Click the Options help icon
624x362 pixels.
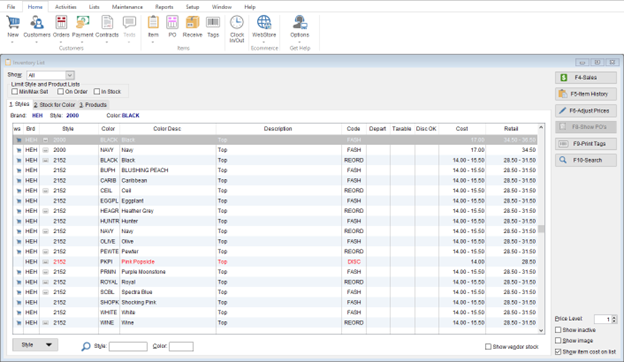click(300, 23)
